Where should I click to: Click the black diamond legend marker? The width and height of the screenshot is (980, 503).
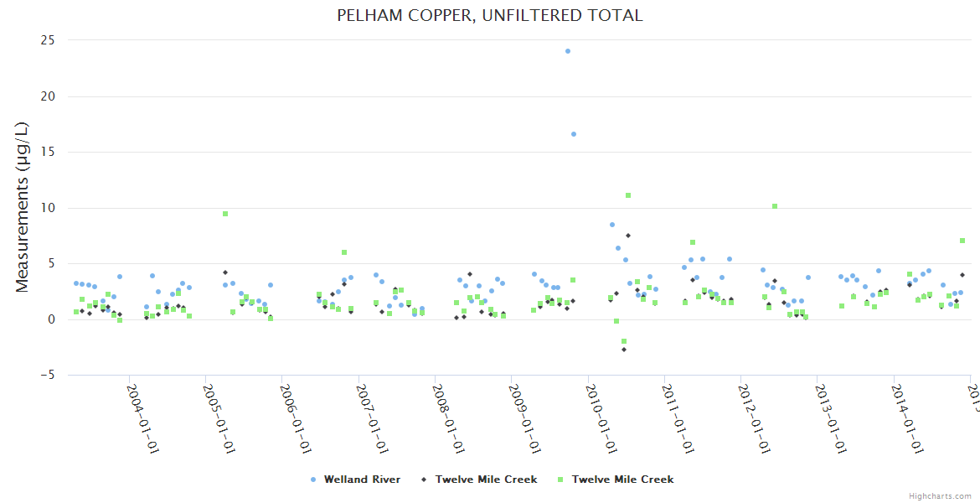tap(425, 480)
